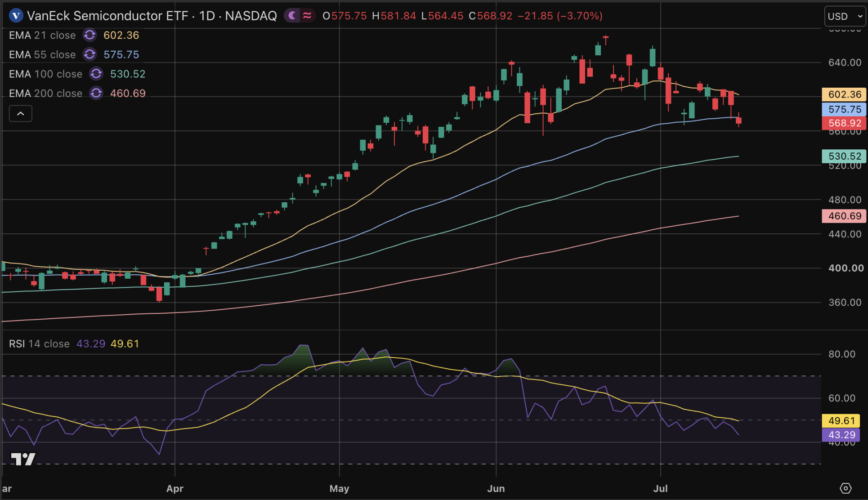Click the 360.00 level on the price axis

[x=845, y=302]
